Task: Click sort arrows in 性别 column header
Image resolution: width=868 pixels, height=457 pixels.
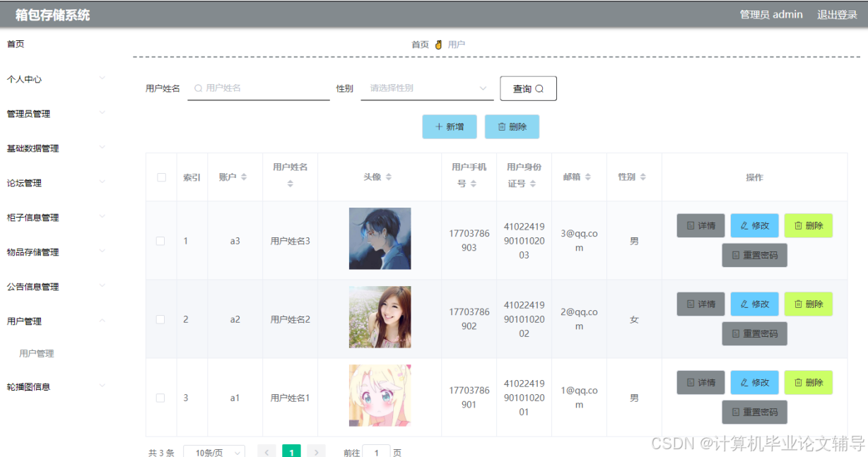Action: coord(643,177)
